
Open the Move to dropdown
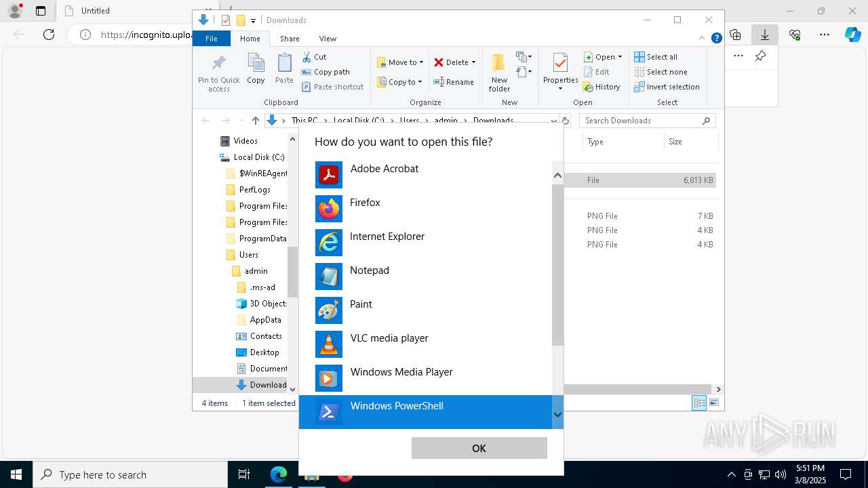click(400, 62)
